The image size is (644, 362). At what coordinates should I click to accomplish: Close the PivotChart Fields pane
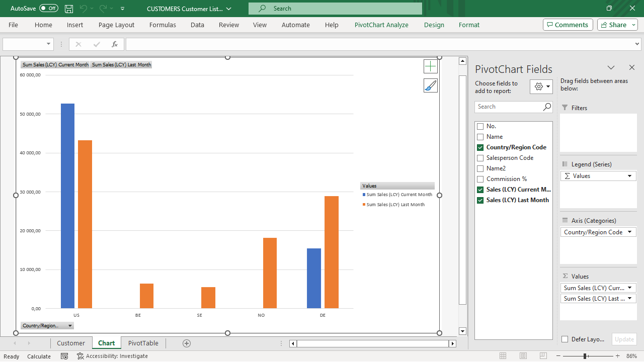(632, 67)
